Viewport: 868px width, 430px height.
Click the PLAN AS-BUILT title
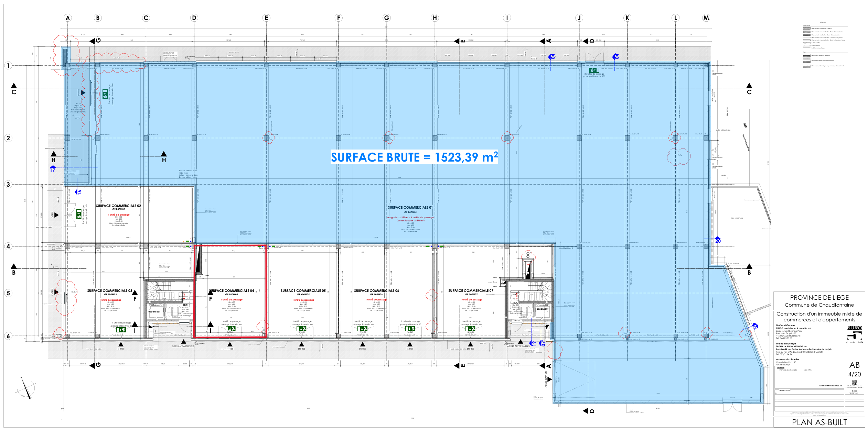pyautogui.click(x=819, y=422)
